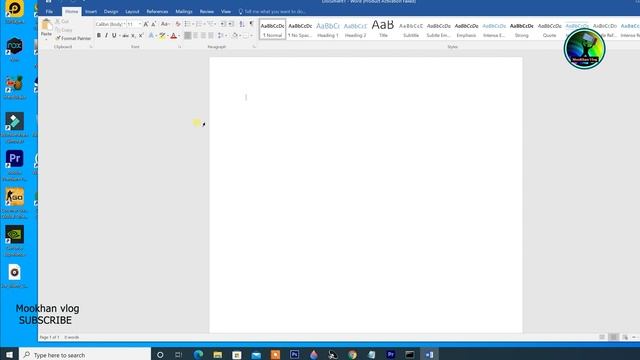
Task: Justify the paragraph text
Action: (x=211, y=36)
